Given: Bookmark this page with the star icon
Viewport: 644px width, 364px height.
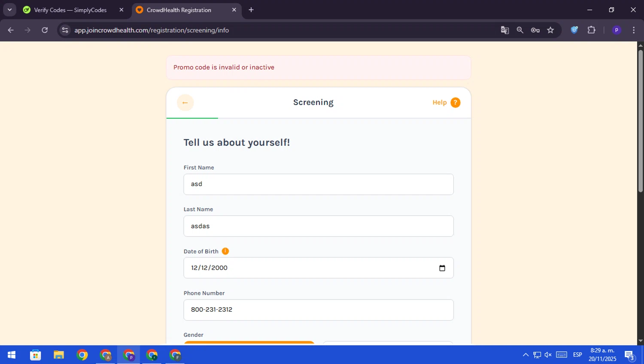Looking at the screenshot, I should pyautogui.click(x=550, y=30).
